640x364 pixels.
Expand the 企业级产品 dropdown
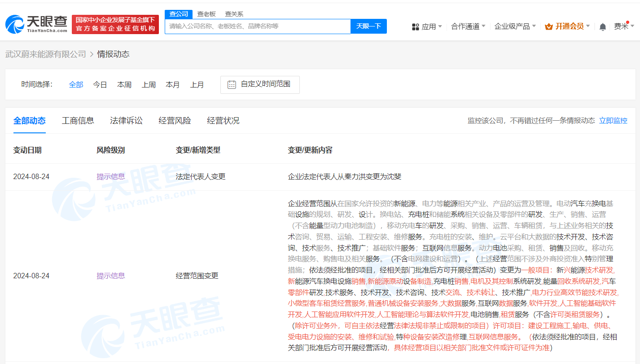[512, 26]
